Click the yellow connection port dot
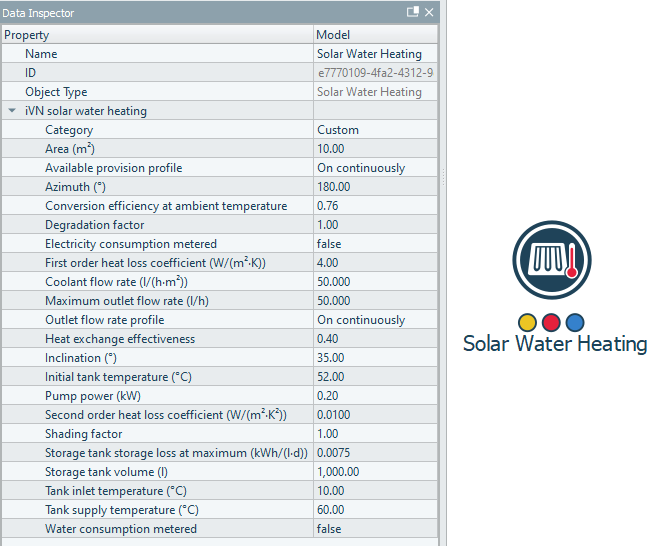Screen dimensions: 656x546 point(527,323)
